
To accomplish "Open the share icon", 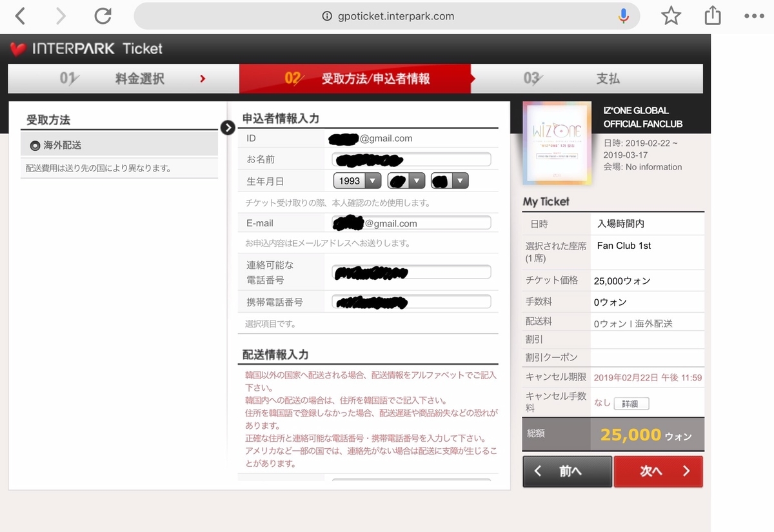I will point(712,15).
